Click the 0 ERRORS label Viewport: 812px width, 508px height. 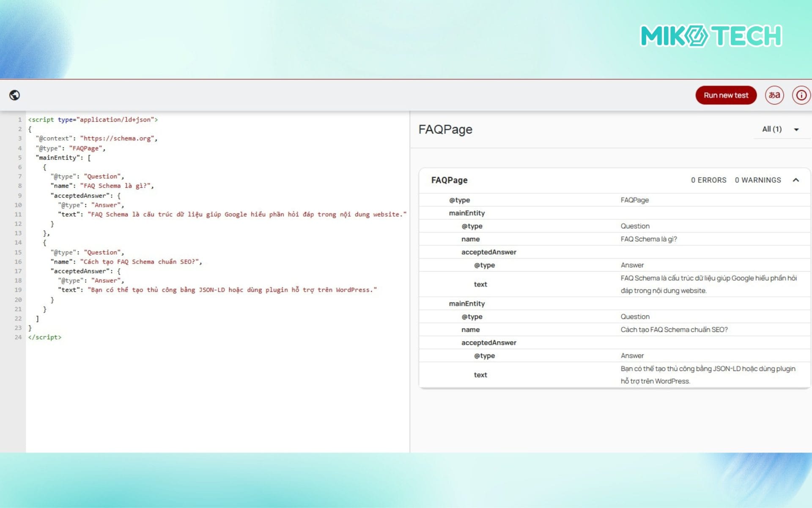(708, 180)
